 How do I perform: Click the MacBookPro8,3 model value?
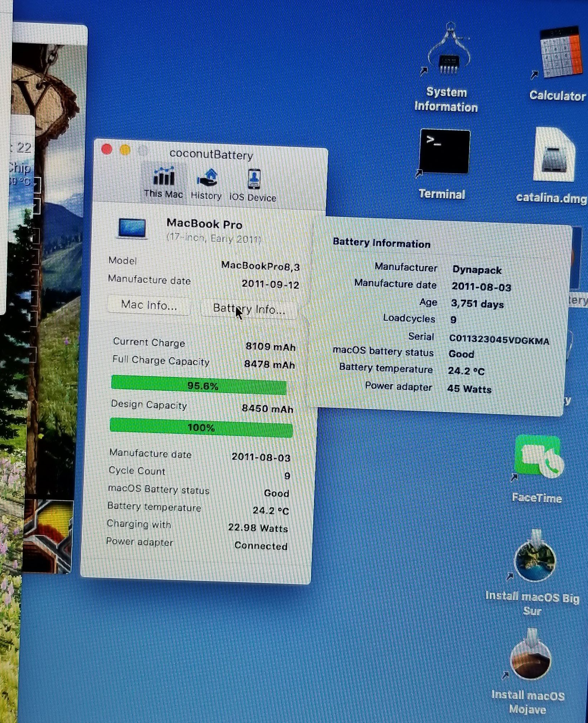pyautogui.click(x=260, y=266)
